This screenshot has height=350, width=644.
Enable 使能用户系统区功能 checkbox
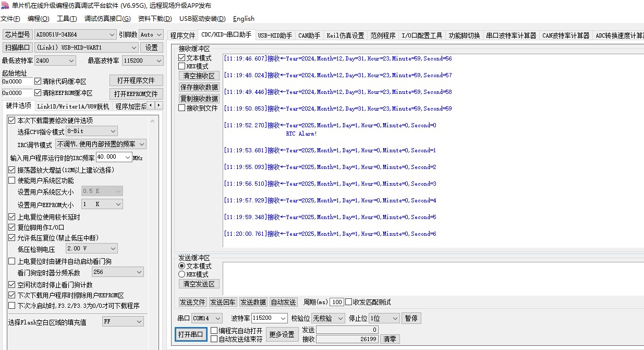12,180
